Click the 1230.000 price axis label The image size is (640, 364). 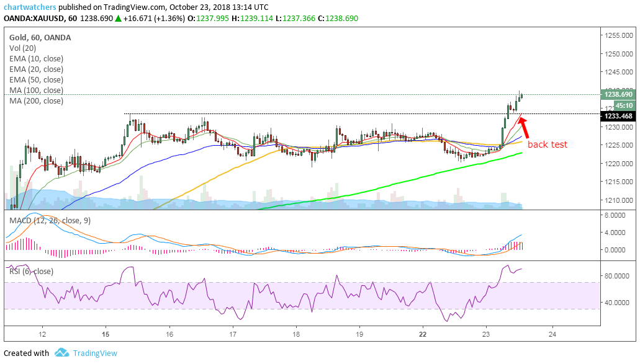619,127
